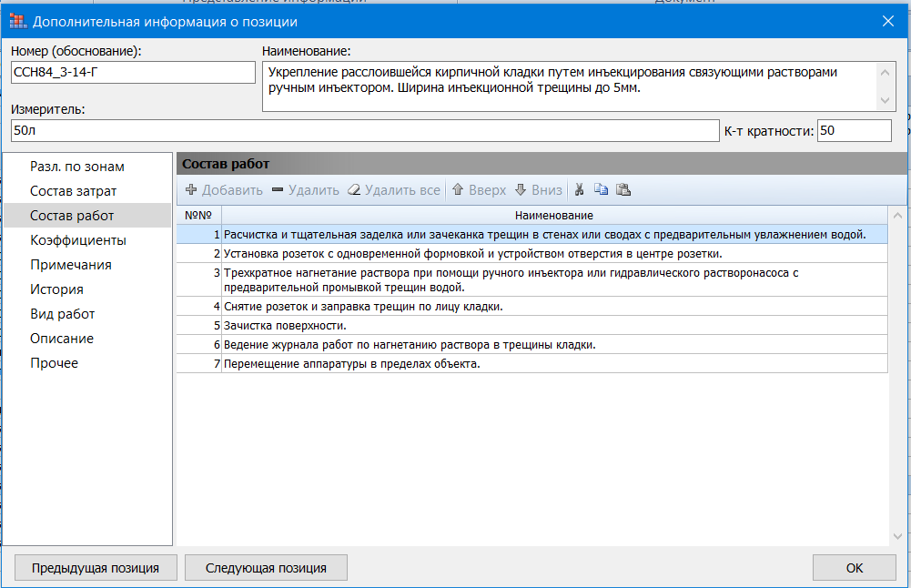Screen dimensions: 911x588
Task: Click Наименование field scroll-down arrow
Action: click(885, 100)
